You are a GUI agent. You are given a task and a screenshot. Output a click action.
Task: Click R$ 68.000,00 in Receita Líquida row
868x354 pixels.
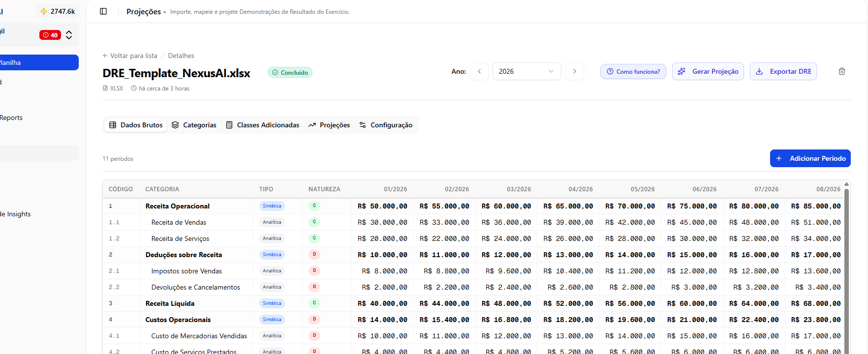[x=816, y=303]
